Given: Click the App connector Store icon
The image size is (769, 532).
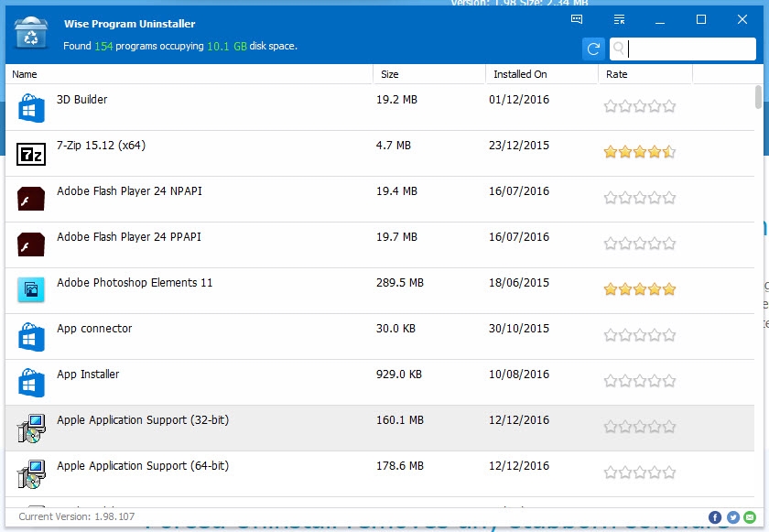Looking at the screenshot, I should point(30,335).
